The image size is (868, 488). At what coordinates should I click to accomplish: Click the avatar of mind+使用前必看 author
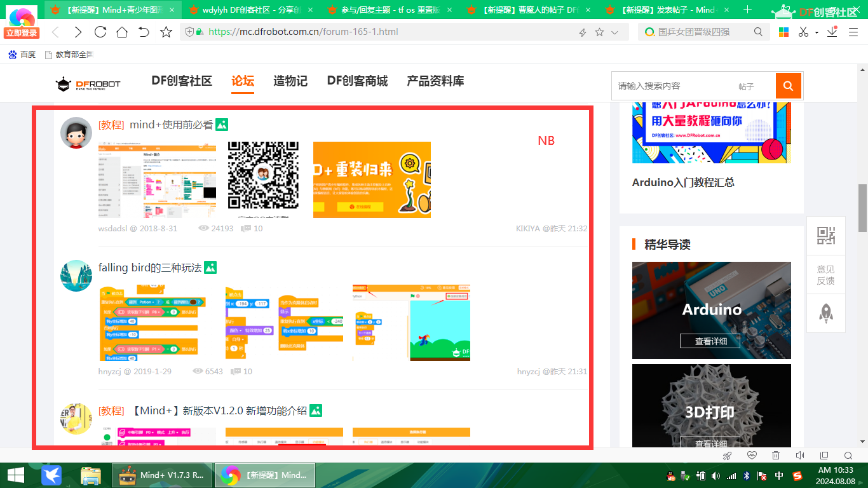(x=76, y=133)
